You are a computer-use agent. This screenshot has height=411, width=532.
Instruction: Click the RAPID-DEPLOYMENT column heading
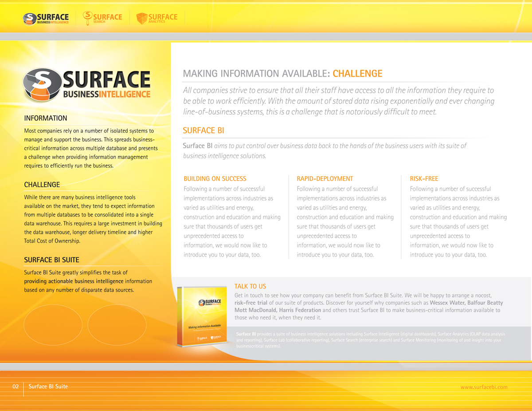[x=325, y=178]
